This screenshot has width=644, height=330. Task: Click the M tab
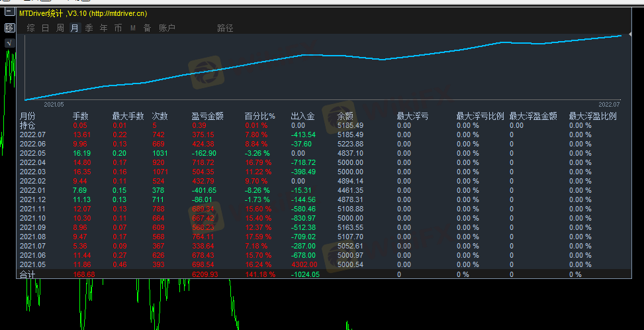132,28
